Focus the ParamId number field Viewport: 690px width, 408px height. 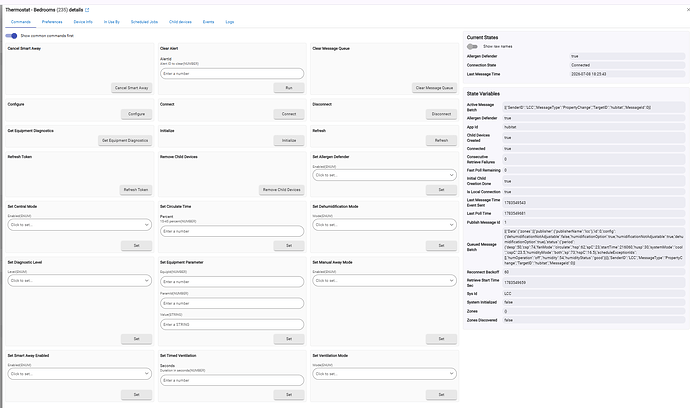(x=232, y=303)
